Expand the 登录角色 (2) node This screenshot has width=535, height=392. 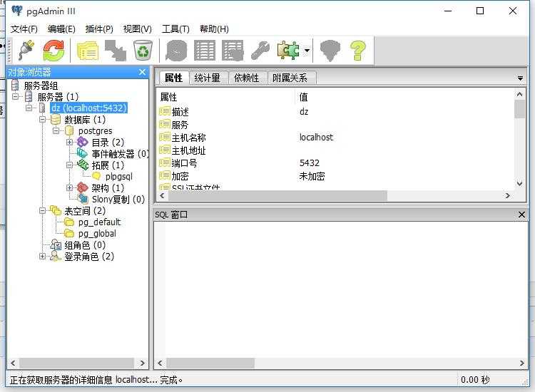42,257
